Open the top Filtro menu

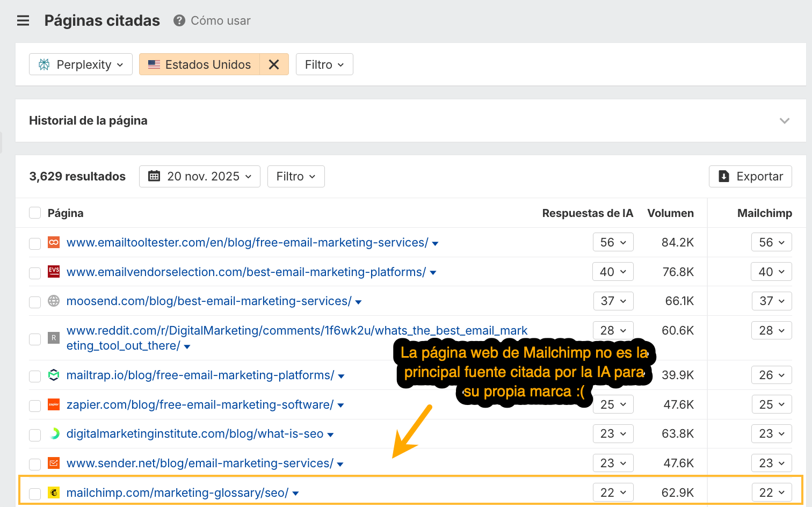pos(324,64)
